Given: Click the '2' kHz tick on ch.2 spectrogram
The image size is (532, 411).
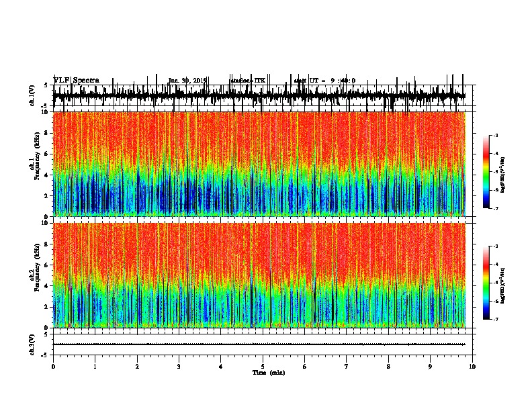Looking at the screenshot, I should coord(47,307).
